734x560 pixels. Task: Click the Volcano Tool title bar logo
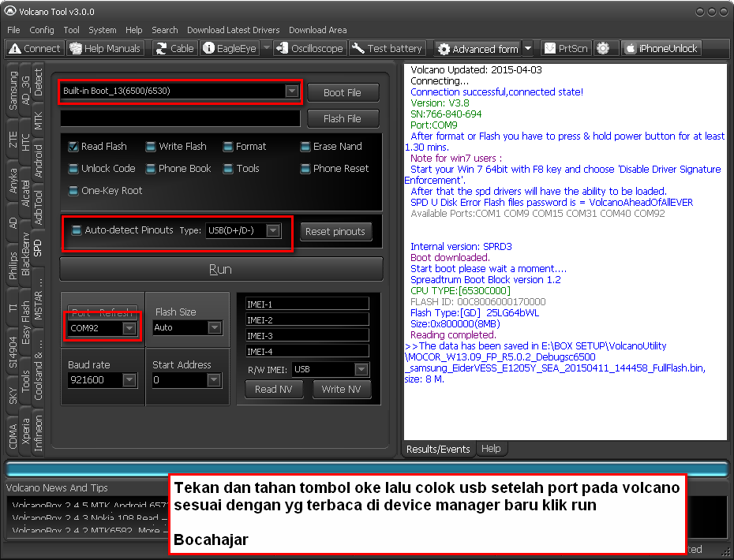[10, 11]
